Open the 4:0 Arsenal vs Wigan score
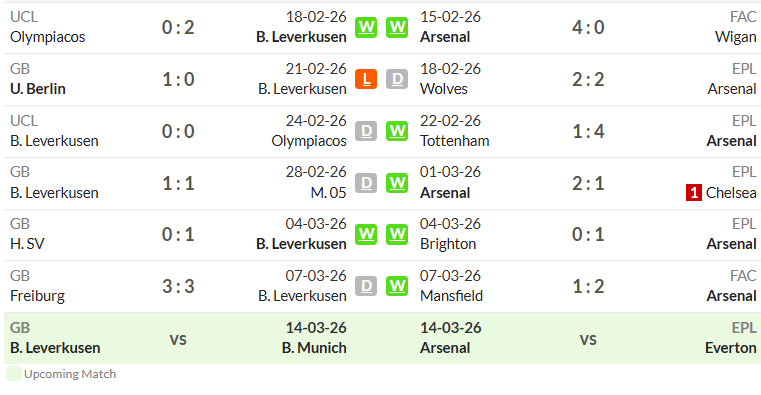Viewport: 761px width, 395px height. [x=588, y=27]
